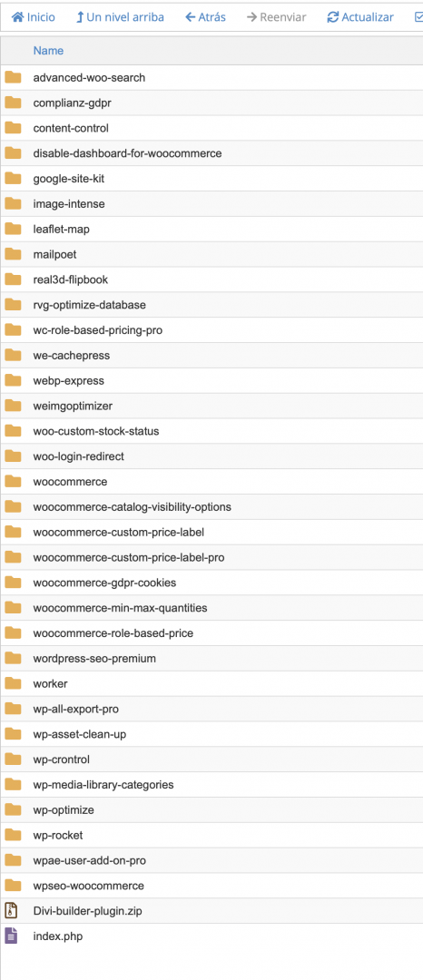Sort by the Name column header
This screenshot has height=980, width=423.
[x=48, y=51]
